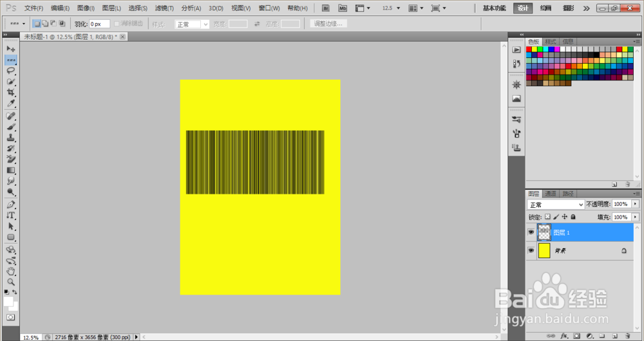Select the Path Selection arrow tool
This screenshot has height=341, width=644.
[x=11, y=226]
